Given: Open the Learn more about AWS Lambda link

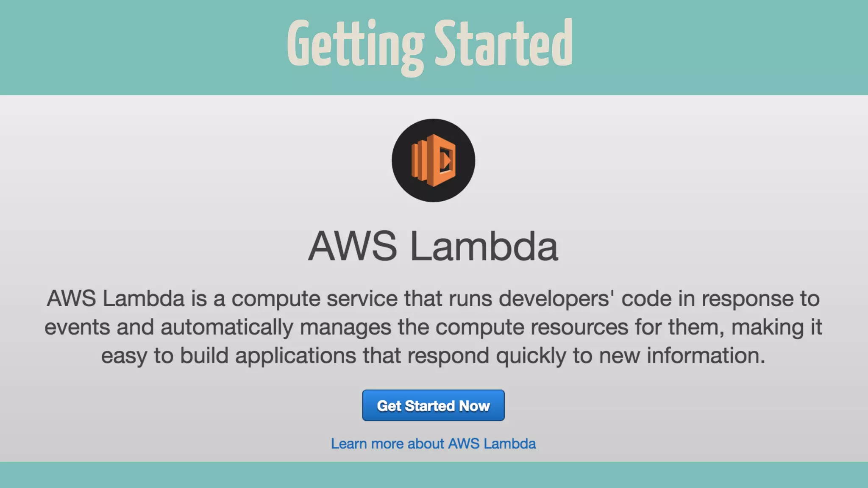Looking at the screenshot, I should click(433, 444).
